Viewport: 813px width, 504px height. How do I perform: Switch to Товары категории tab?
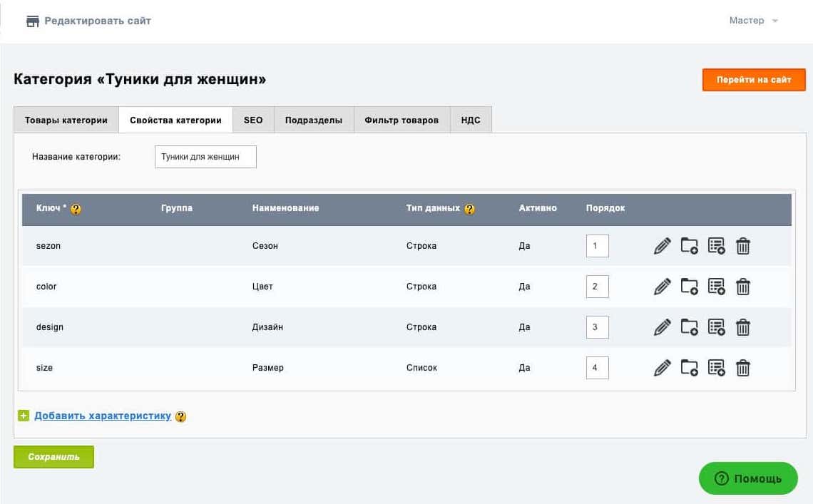tap(66, 120)
